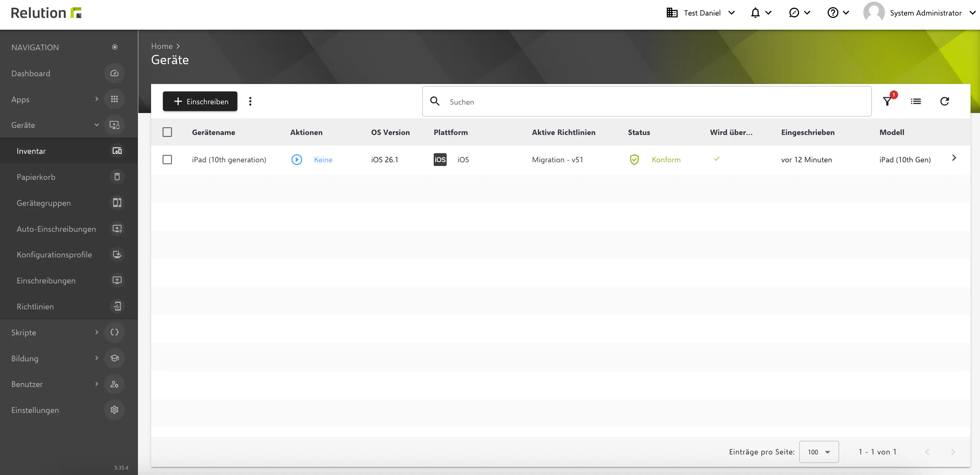The width and height of the screenshot is (980, 475).
Task: Click the Einschreiben button
Action: (x=200, y=101)
